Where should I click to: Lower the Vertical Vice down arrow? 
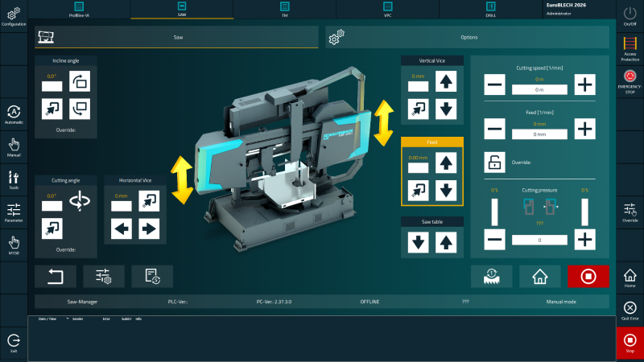tap(446, 109)
